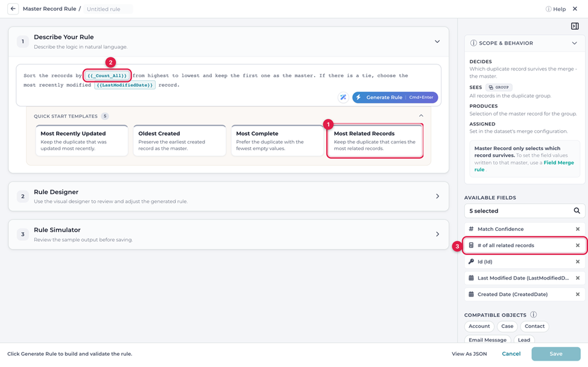Remove the Created Date field

pos(578,294)
